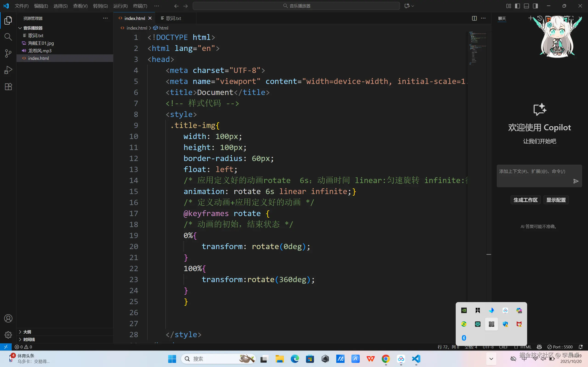Open the Manage settings gear icon
This screenshot has width=588, height=367.
(x=8, y=335)
